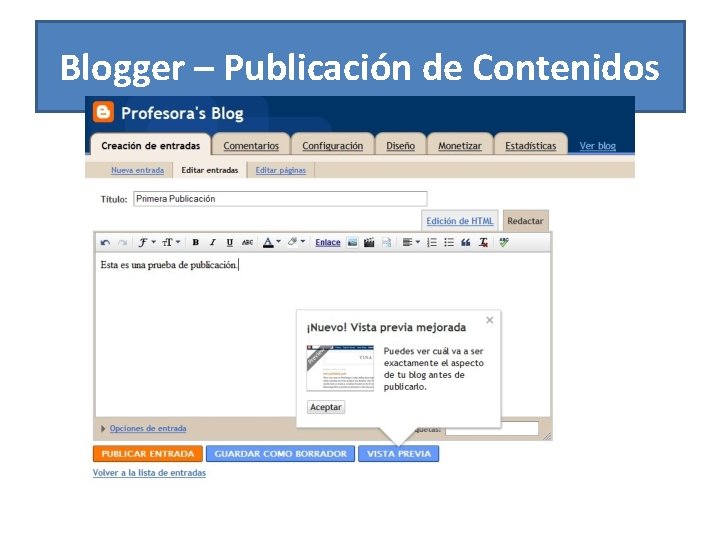This screenshot has height=540, width=720.
Task: Click the insert jump break icon
Action: 386,242
